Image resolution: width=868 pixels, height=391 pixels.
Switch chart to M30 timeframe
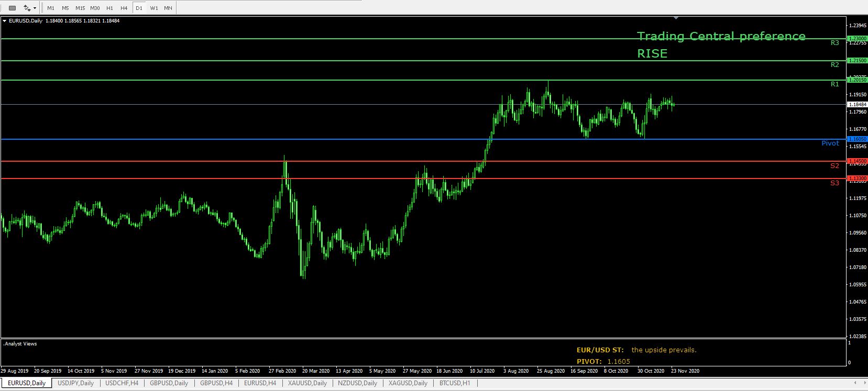click(x=95, y=8)
